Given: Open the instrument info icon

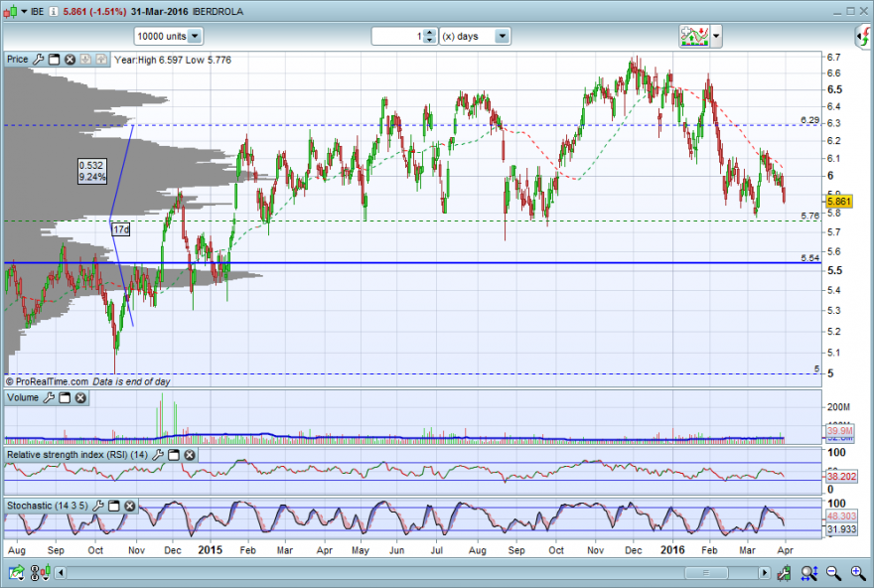Looking at the screenshot, I should pyautogui.click(x=53, y=12).
